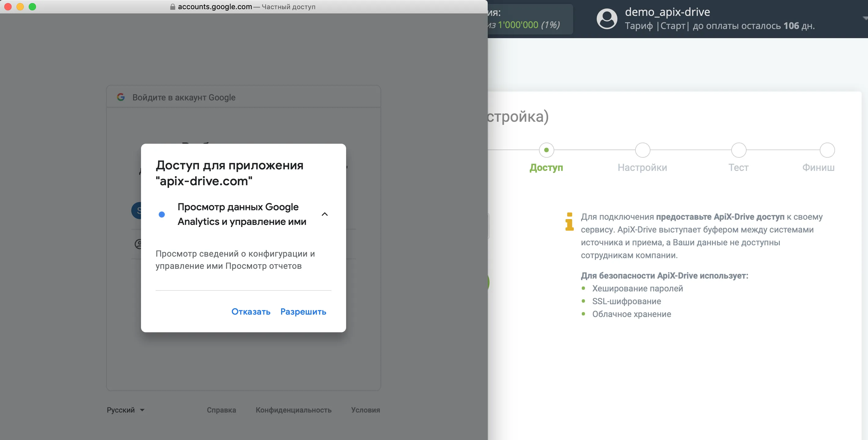This screenshot has width=868, height=440.
Task: Open the Условия link
Action: pos(366,410)
